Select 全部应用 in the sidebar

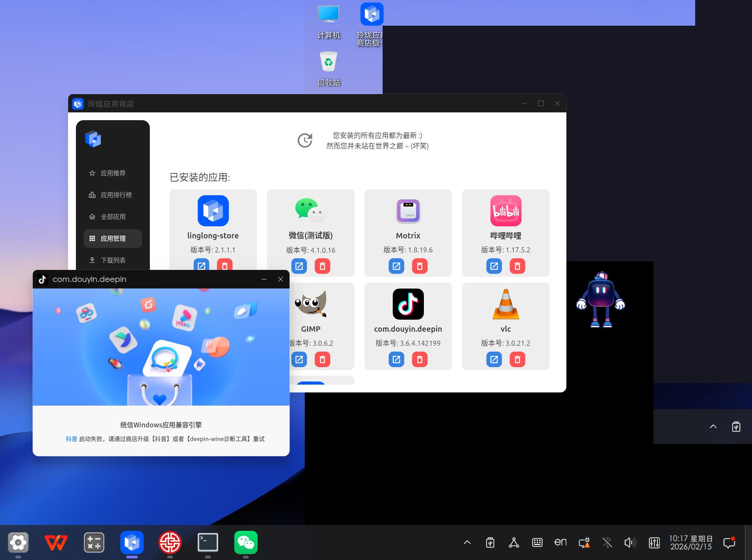[113, 217]
